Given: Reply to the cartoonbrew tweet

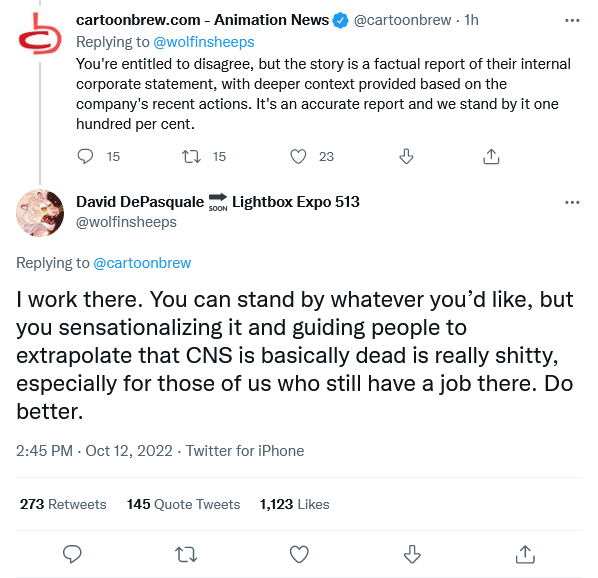Looking at the screenshot, I should pyautogui.click(x=85, y=156).
